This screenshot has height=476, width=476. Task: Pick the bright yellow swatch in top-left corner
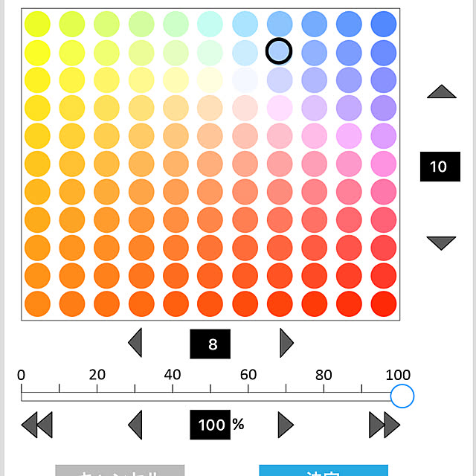click(37, 24)
